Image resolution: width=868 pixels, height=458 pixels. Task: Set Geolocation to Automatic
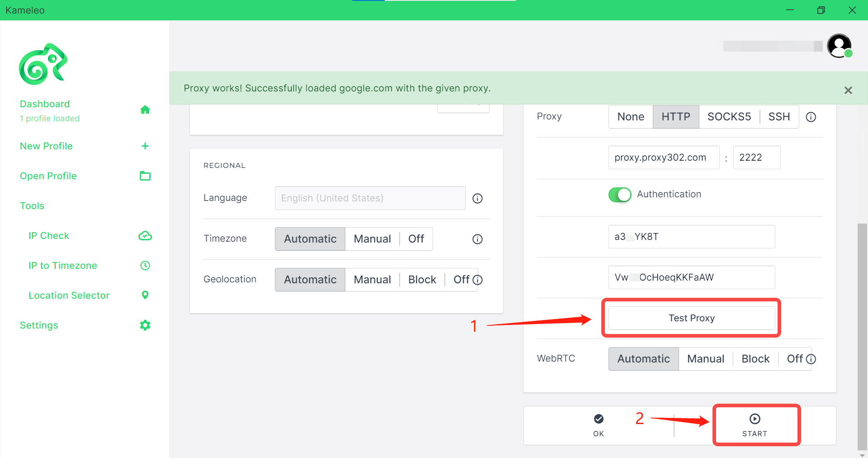(310, 280)
